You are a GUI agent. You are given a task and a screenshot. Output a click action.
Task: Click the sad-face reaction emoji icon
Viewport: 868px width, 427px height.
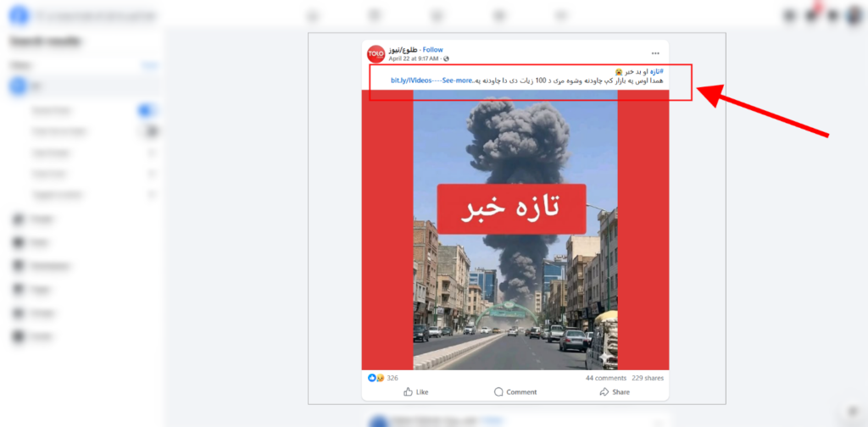[x=381, y=378]
